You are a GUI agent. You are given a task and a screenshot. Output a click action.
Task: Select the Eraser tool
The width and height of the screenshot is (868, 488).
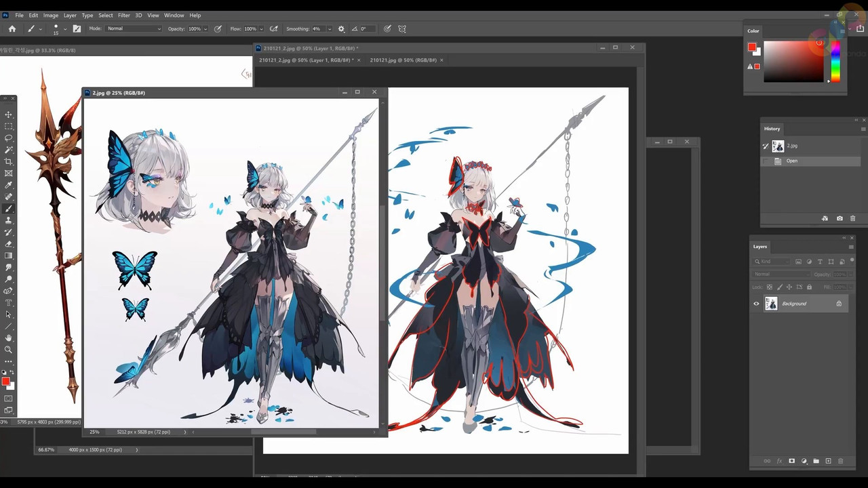pyautogui.click(x=8, y=244)
